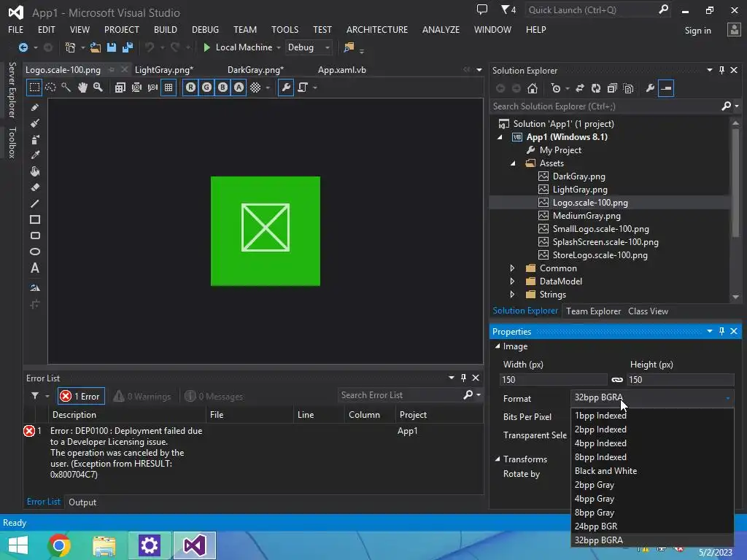
Task: Click the Save icon in main toolbar
Action: click(x=112, y=47)
